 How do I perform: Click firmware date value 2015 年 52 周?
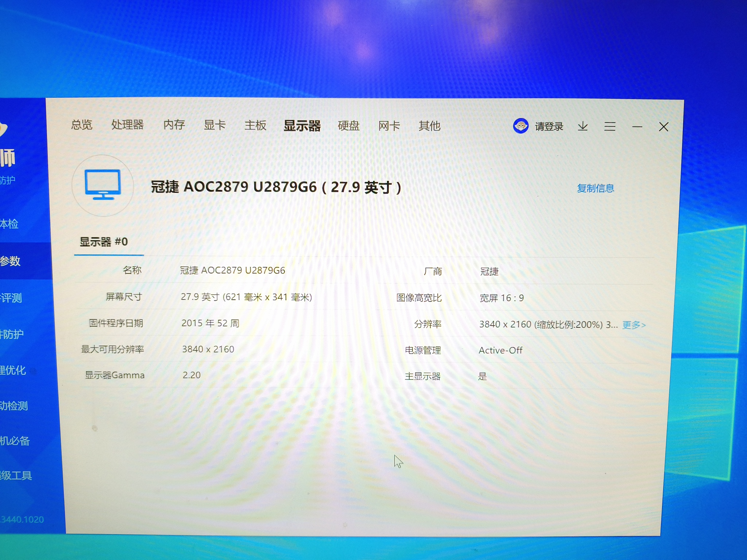(x=210, y=323)
